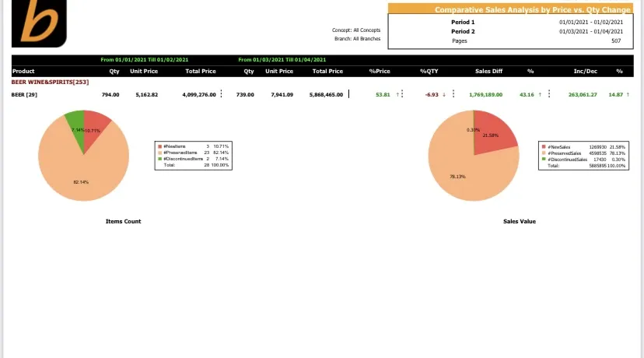This screenshot has width=644, height=358.
Task: Click the Inc/Dec value 263,061.27
Action: pyautogui.click(x=583, y=94)
